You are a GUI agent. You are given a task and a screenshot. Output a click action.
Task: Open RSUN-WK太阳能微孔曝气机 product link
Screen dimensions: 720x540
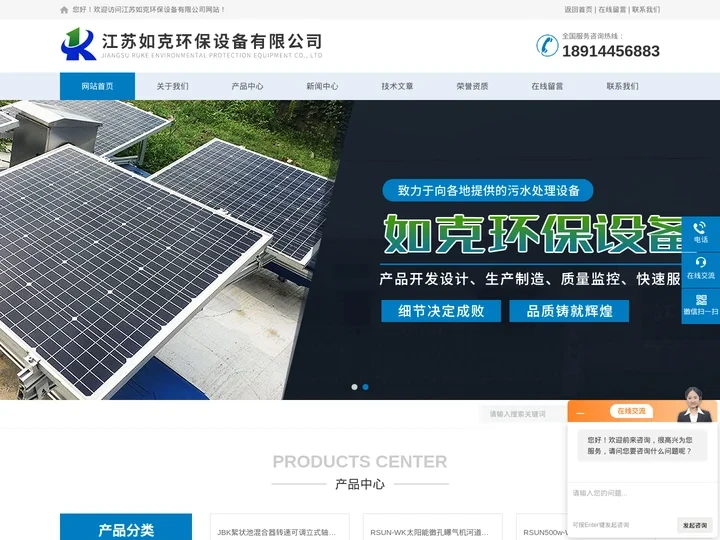(x=429, y=533)
